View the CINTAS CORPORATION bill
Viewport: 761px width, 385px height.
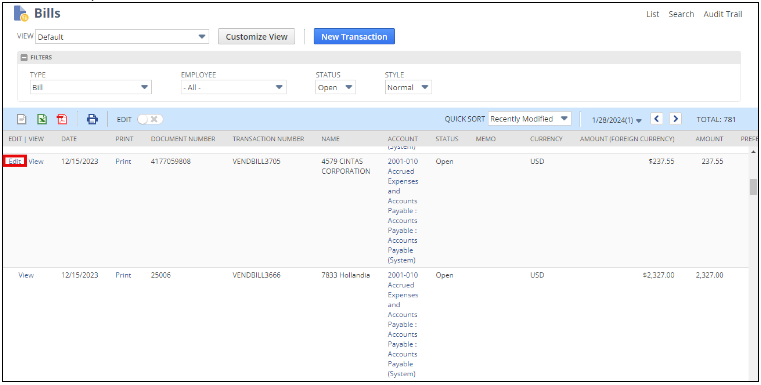(x=36, y=162)
